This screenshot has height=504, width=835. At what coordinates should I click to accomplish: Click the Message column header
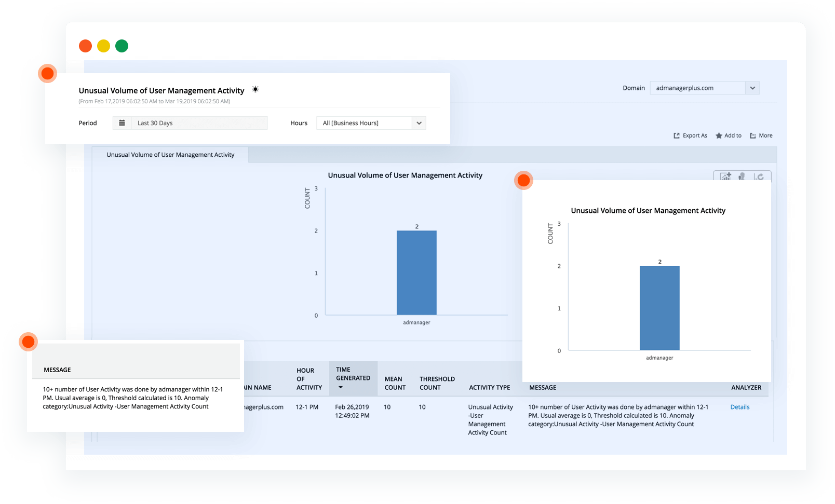(x=543, y=387)
